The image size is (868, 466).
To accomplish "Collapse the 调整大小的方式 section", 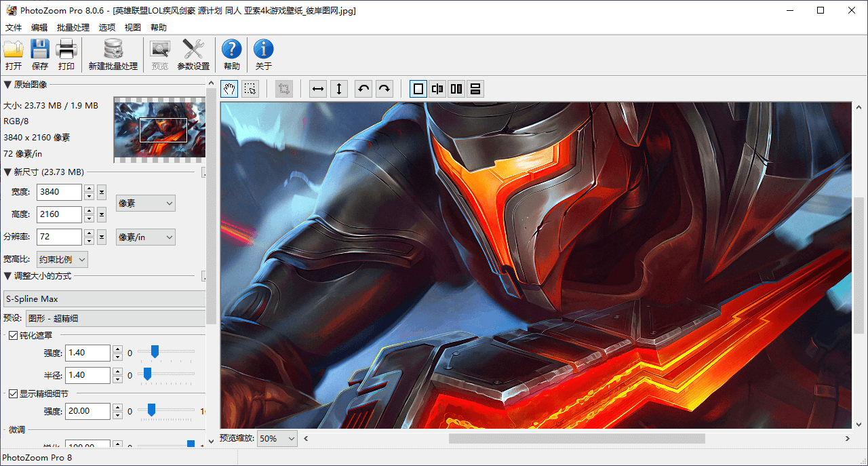I will pos(7,276).
